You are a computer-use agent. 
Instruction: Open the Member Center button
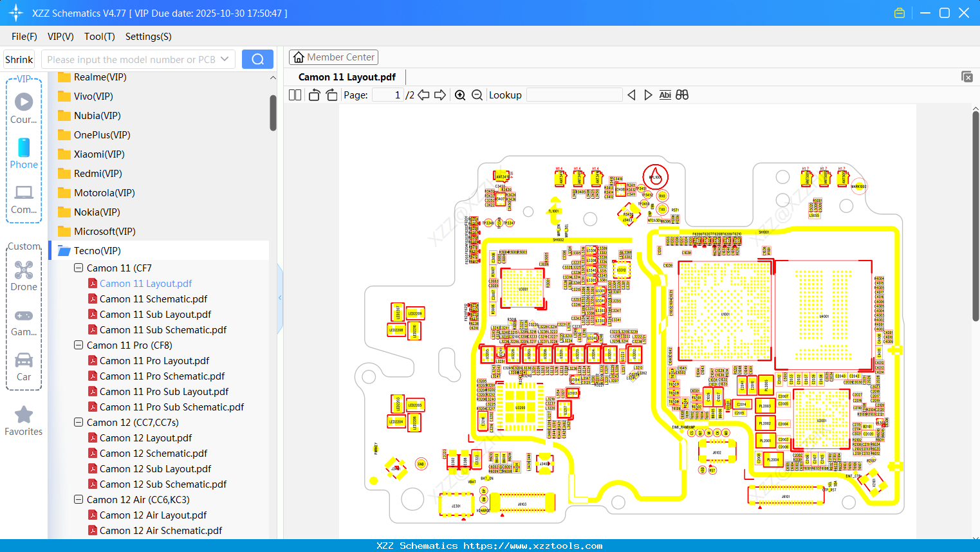(333, 57)
